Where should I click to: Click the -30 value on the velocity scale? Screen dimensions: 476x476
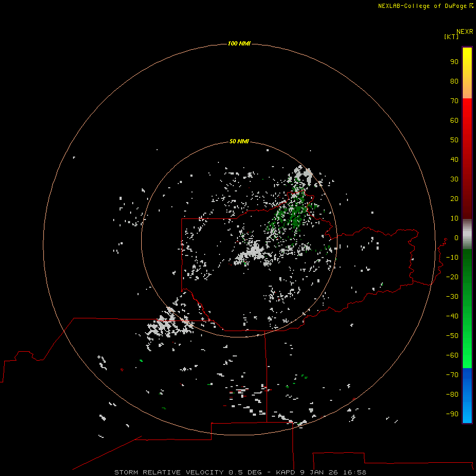pos(452,297)
